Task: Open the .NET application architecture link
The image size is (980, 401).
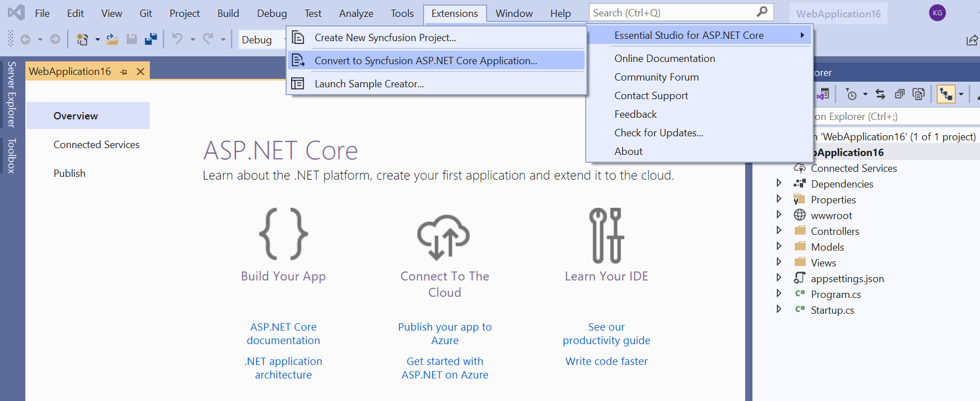Action: [283, 368]
